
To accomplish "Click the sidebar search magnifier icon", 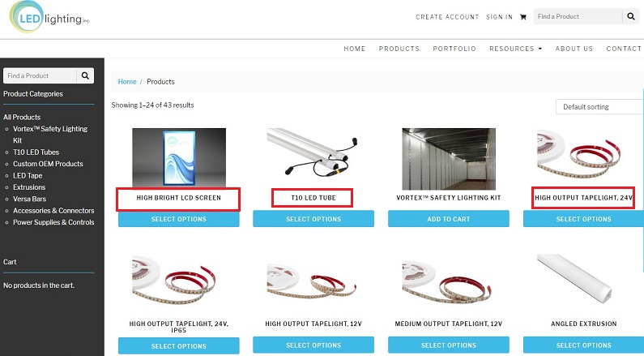I will pyautogui.click(x=85, y=75).
